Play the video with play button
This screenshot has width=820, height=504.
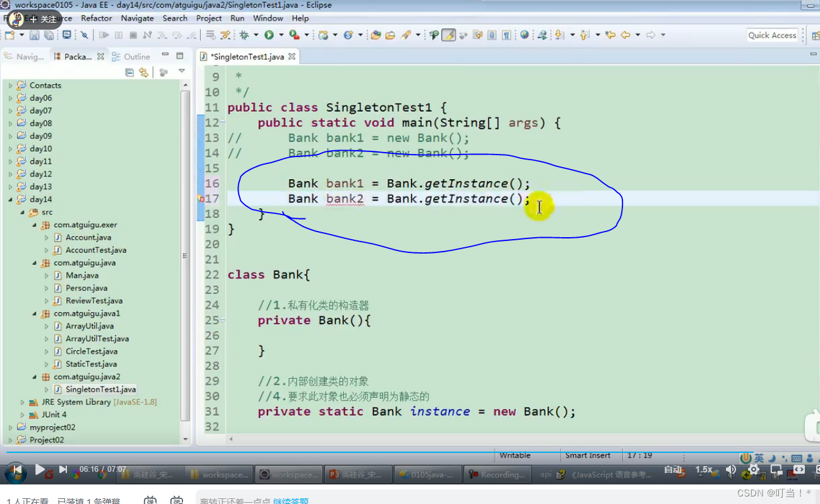tap(40, 469)
